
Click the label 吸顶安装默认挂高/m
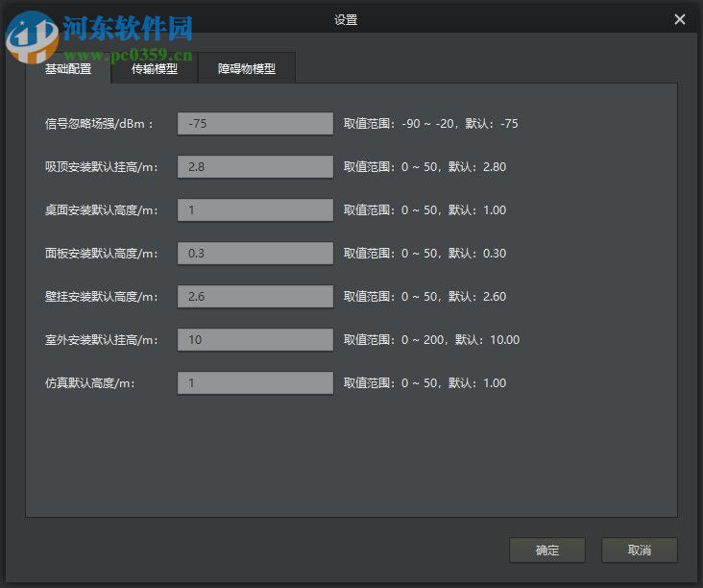pos(102,167)
